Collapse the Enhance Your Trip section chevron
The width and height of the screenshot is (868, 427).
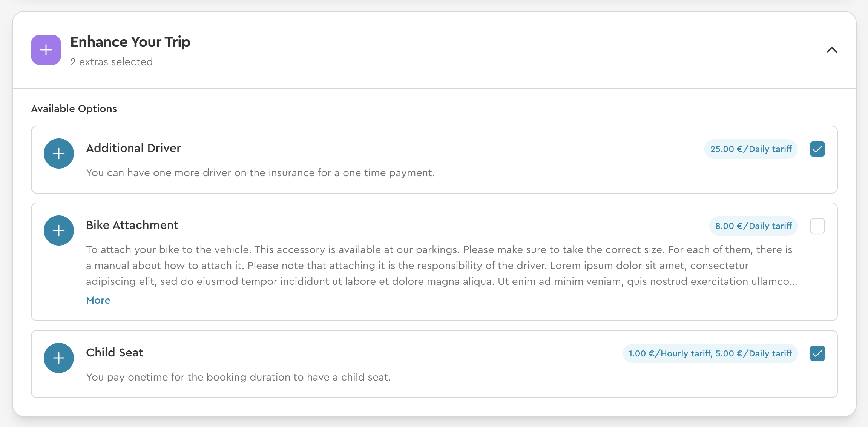tap(831, 50)
